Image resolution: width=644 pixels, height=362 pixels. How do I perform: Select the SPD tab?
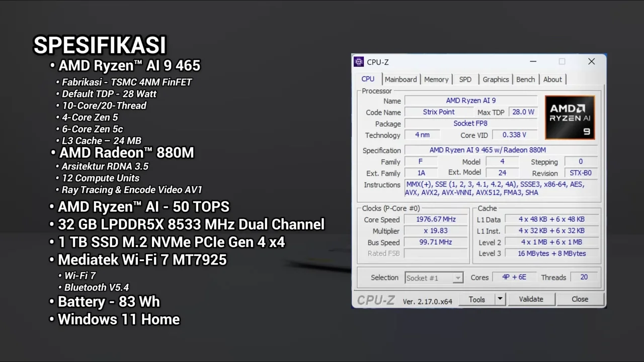(465, 79)
